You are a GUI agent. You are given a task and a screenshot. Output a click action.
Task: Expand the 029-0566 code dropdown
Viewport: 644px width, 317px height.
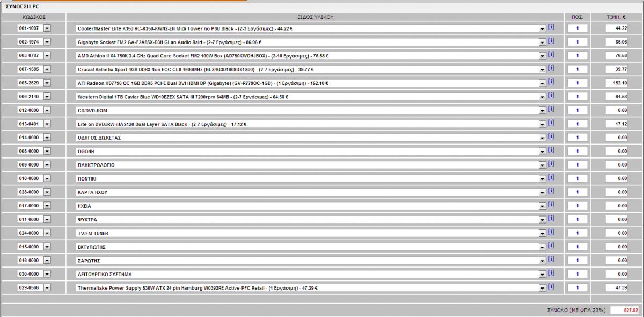[x=47, y=288]
